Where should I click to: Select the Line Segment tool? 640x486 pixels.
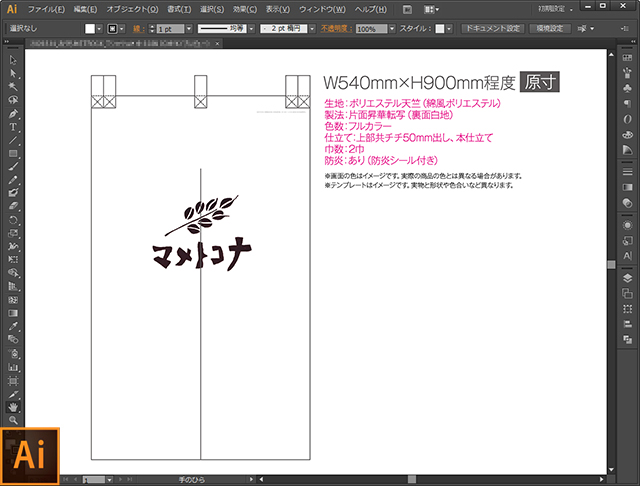coord(13,140)
